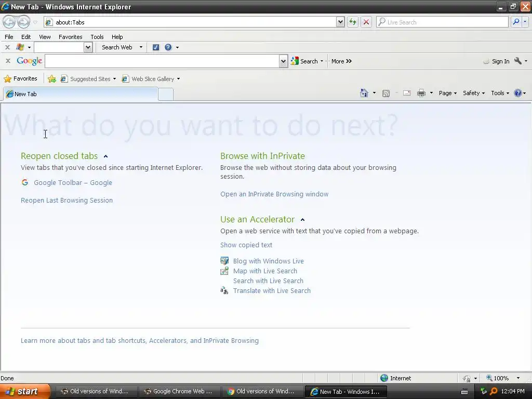
Task: Click the Internet zone globe icon
Action: [x=384, y=378]
